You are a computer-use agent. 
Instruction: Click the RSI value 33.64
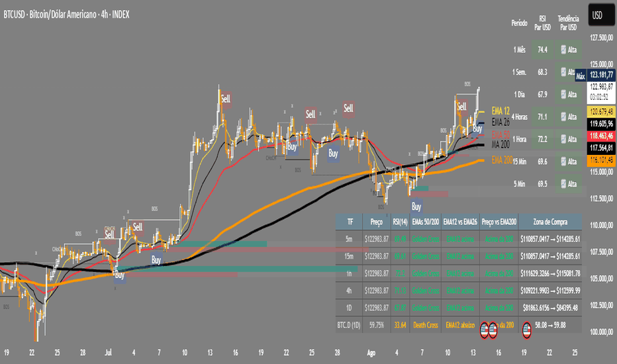coord(400,325)
